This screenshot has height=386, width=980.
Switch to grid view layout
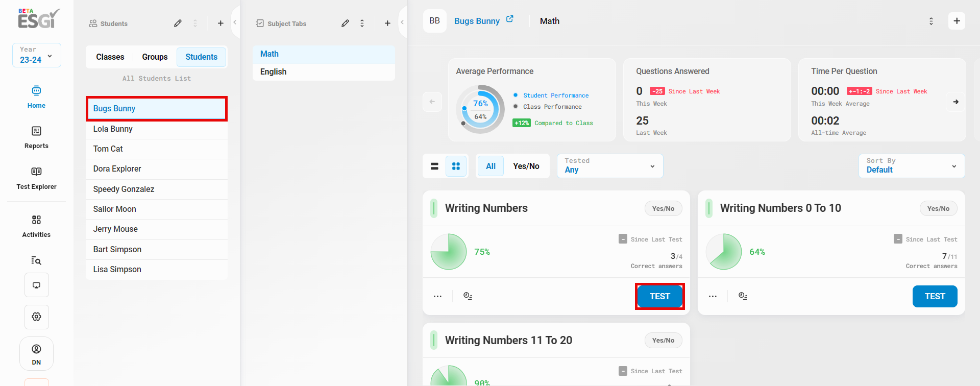click(456, 166)
